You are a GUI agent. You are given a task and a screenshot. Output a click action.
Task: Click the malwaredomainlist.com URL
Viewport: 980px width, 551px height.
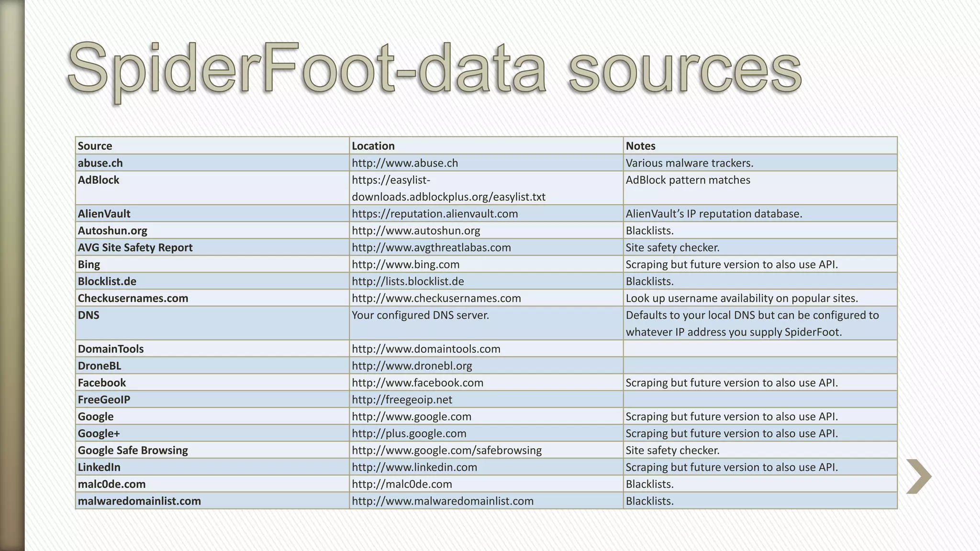442,501
